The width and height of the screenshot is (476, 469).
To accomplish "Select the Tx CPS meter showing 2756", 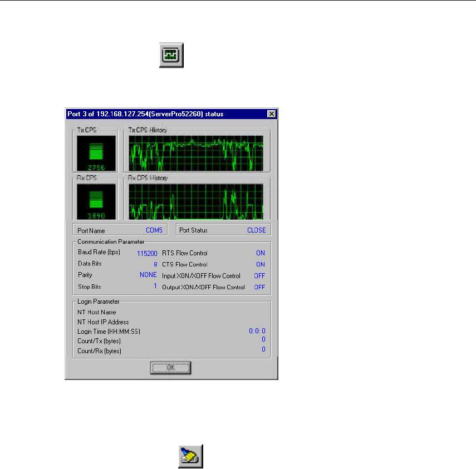I will 96,153.
